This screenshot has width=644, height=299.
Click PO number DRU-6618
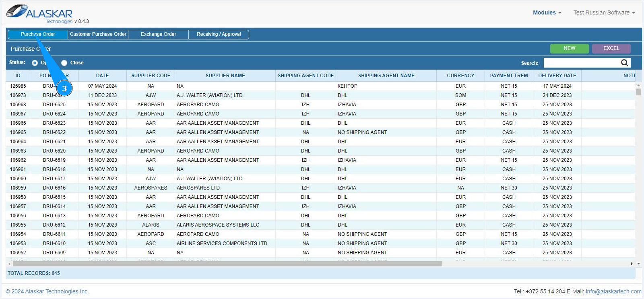coord(54,169)
